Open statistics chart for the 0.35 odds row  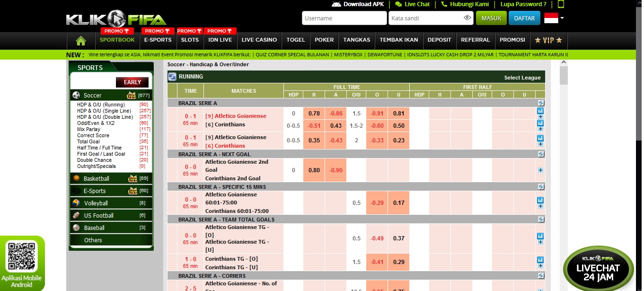[x=540, y=138]
